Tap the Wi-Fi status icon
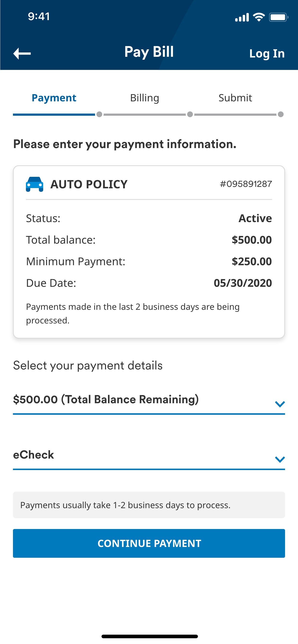Image resolution: width=298 pixels, height=644 pixels. (x=259, y=17)
